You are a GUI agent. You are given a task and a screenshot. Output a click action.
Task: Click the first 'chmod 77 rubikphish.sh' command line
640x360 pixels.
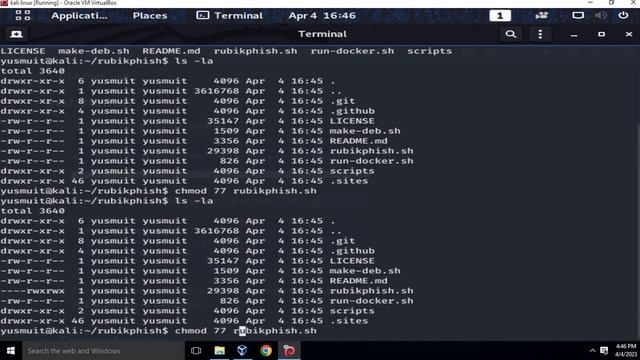click(158, 191)
